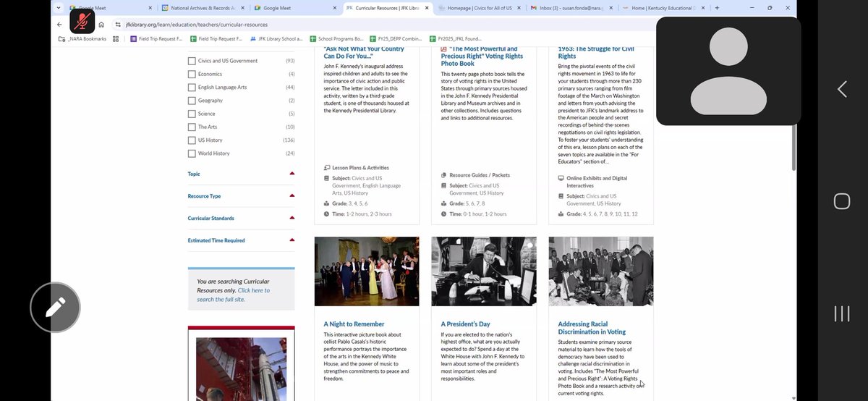This screenshot has width=868, height=401.
Task: Expand the Resource Type filter arrow
Action: point(292,195)
